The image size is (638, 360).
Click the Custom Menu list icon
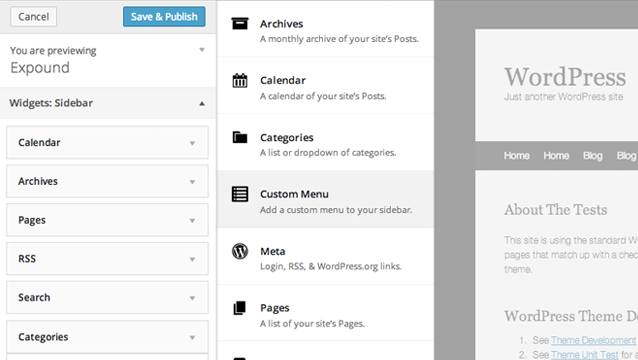(x=240, y=194)
